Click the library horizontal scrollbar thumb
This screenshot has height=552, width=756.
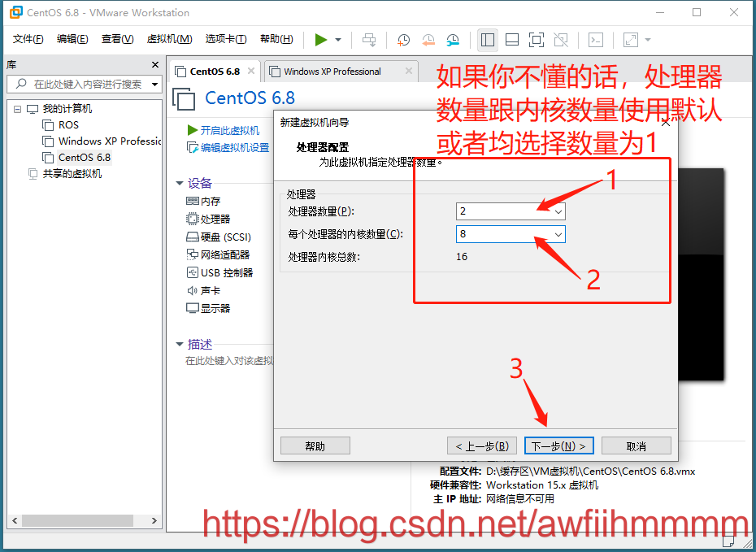[x=77, y=520]
